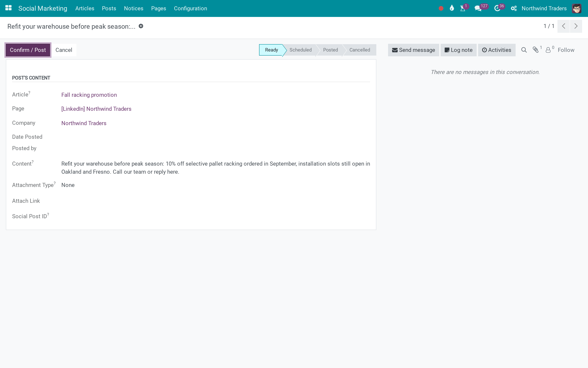Viewport: 588px width, 368px height.
Task: Open user avatar menu
Action: tap(576, 8)
